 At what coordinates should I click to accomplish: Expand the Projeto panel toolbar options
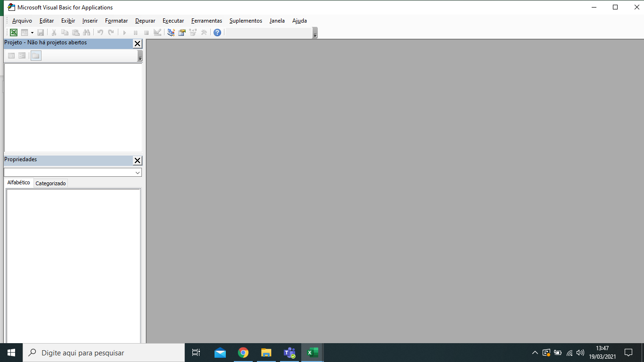[x=140, y=56]
